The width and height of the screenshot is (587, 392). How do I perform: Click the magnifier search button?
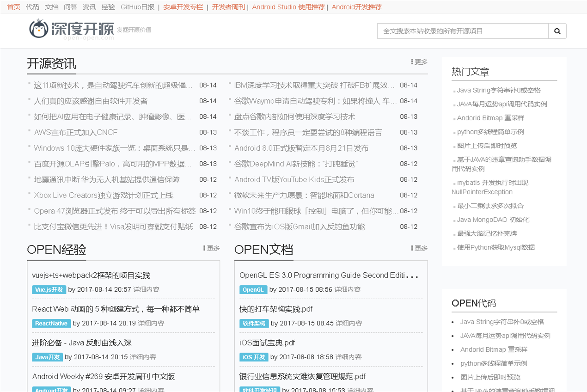pyautogui.click(x=557, y=31)
